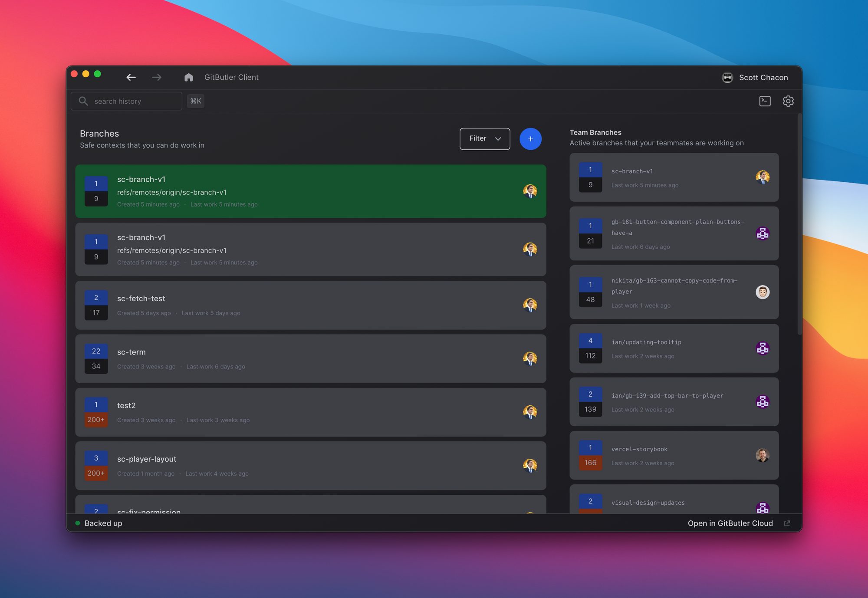Select the green highlighted sc-branch-v1 branch
The image size is (868, 598).
point(311,191)
